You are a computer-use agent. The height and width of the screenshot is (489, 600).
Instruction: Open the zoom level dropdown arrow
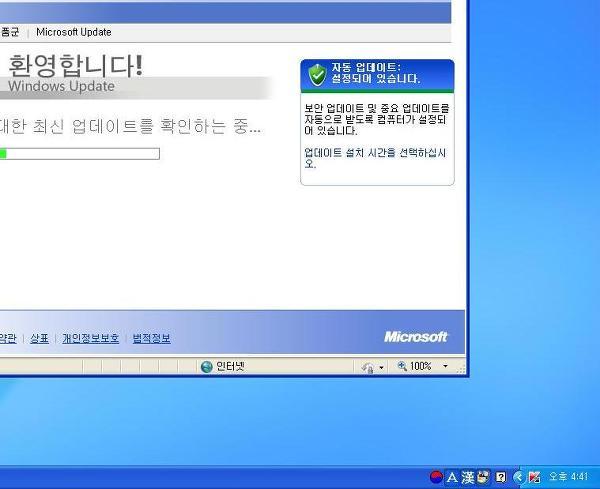[x=445, y=366]
